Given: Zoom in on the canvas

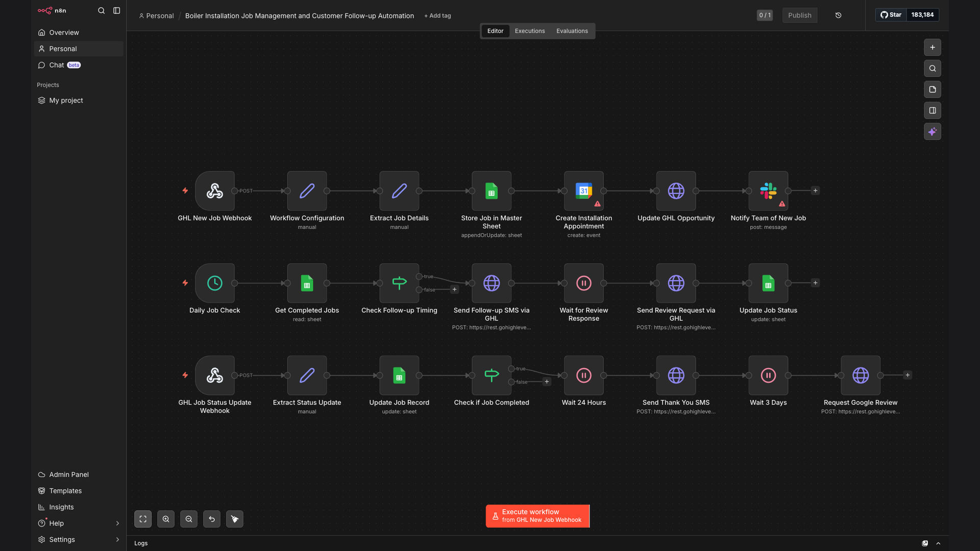Looking at the screenshot, I should 166,519.
